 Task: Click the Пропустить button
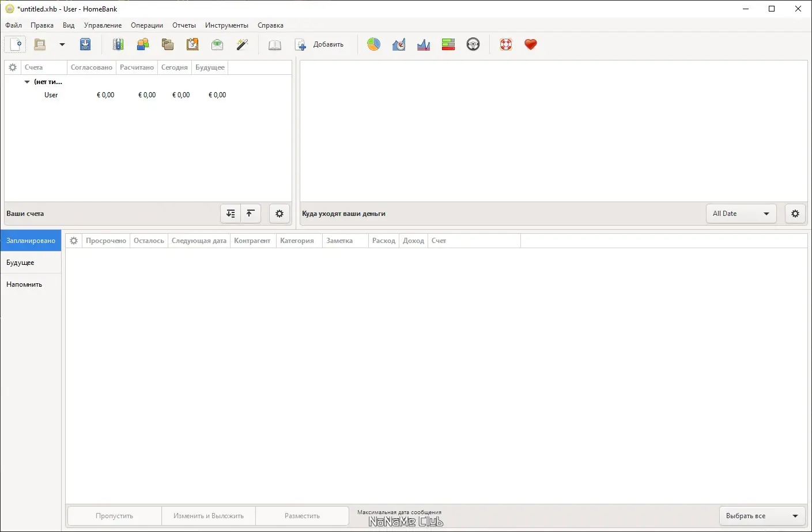pyautogui.click(x=115, y=516)
